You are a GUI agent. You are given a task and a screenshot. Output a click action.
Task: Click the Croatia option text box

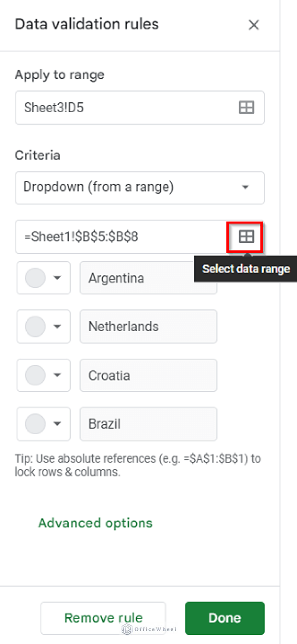click(148, 375)
